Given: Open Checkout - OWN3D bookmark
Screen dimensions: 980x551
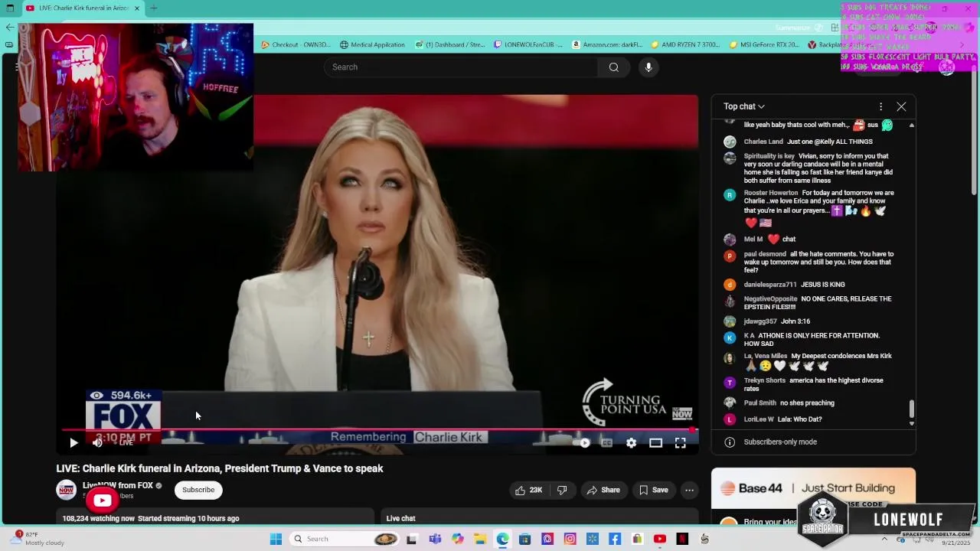Looking at the screenshot, I should (x=296, y=44).
